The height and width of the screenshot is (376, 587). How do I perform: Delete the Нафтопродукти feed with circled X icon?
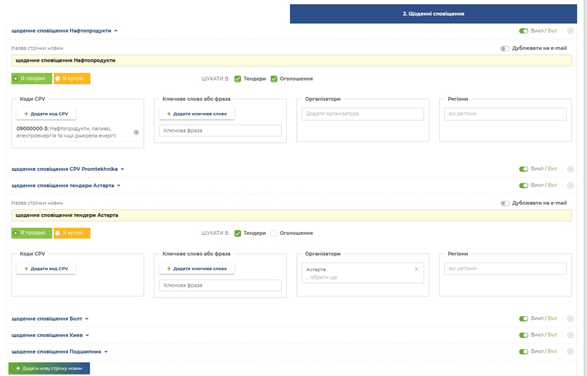pyautogui.click(x=570, y=31)
